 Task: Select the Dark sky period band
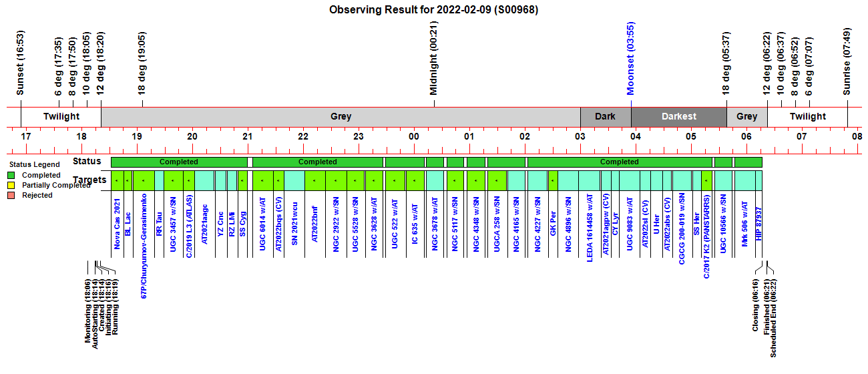coord(606,116)
